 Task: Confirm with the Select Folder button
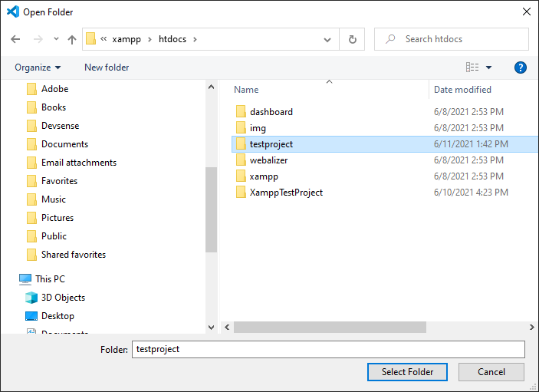click(407, 372)
